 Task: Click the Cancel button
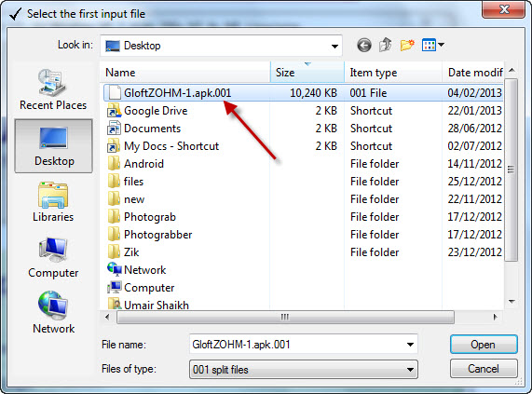(484, 369)
